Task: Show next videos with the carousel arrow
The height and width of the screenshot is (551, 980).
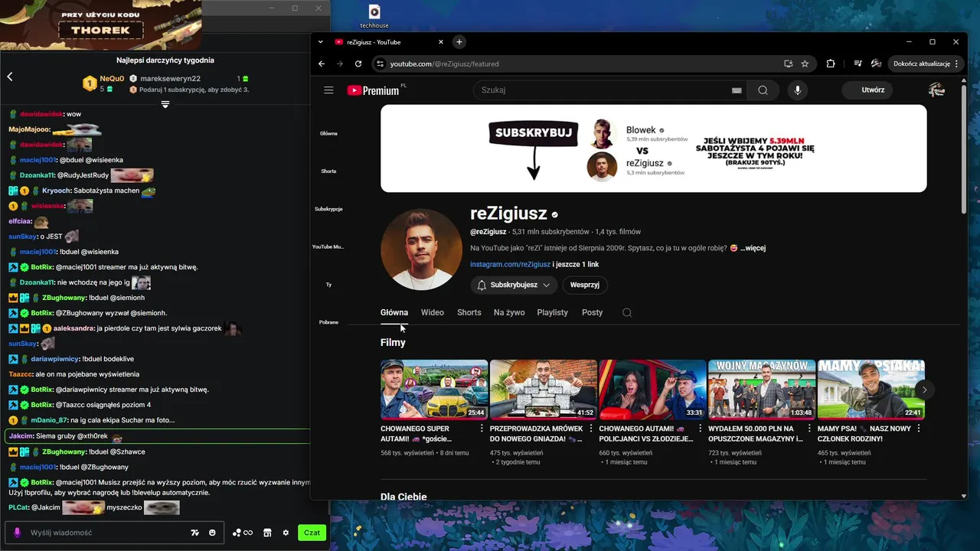Action: 924,390
